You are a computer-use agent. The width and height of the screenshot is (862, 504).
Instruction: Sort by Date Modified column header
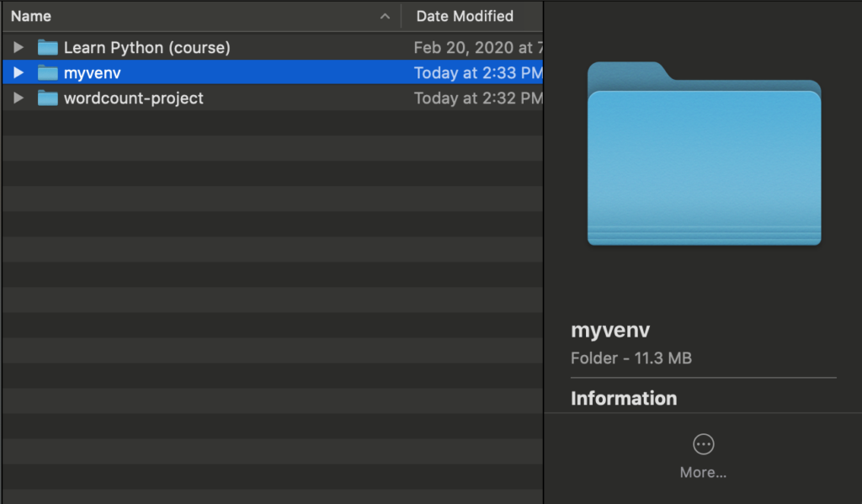click(465, 16)
